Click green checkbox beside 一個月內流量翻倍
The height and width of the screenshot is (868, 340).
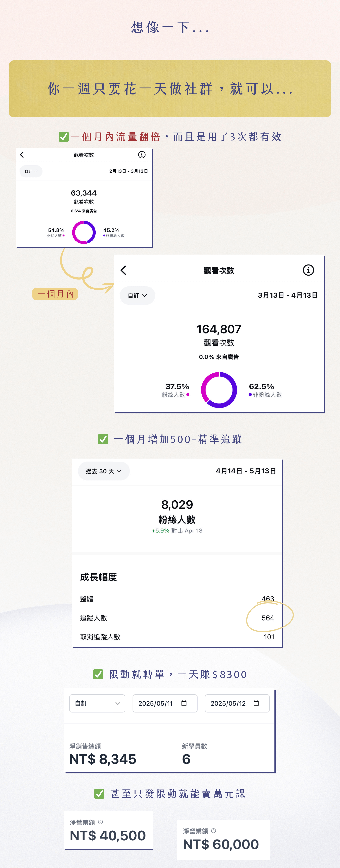63,137
